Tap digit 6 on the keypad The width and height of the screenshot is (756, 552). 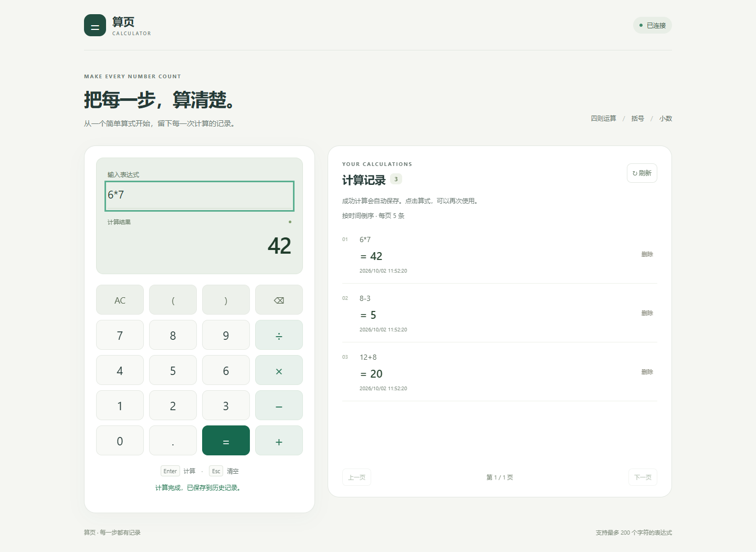click(x=226, y=370)
